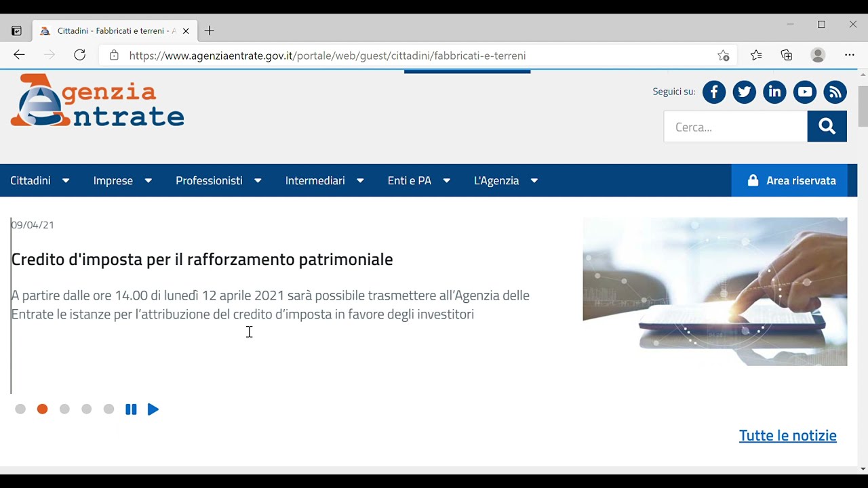Play next news carousel slide

coord(153,409)
